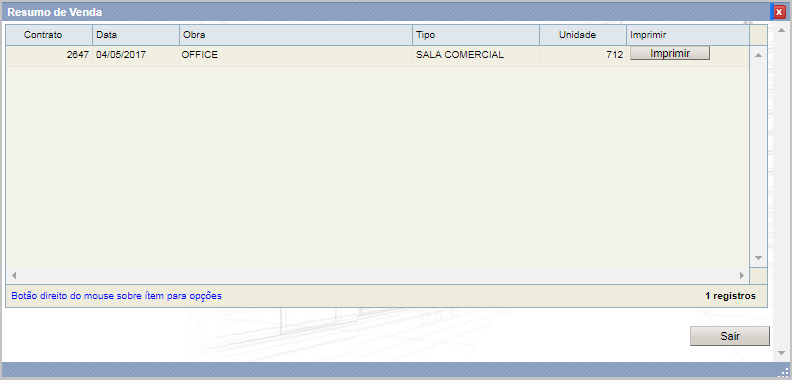This screenshot has height=380, width=792.
Task: Sort by the Contrato column header
Action: tap(49, 35)
